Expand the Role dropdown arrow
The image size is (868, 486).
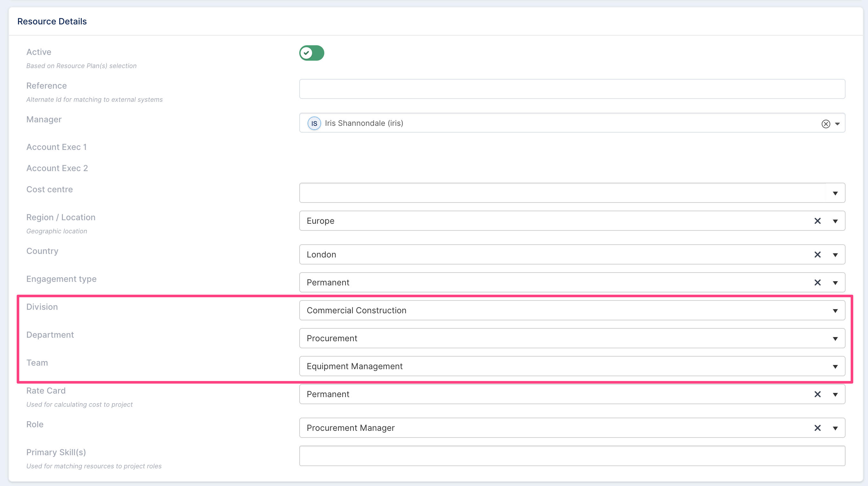pyautogui.click(x=835, y=428)
